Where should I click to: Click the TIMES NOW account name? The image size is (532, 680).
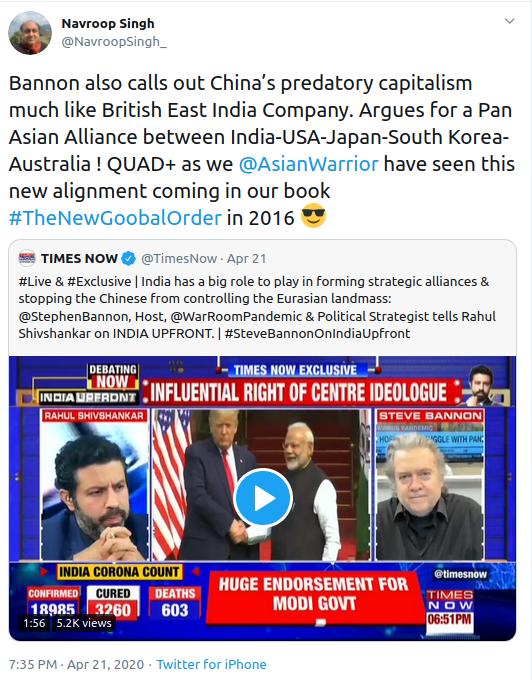(x=79, y=258)
